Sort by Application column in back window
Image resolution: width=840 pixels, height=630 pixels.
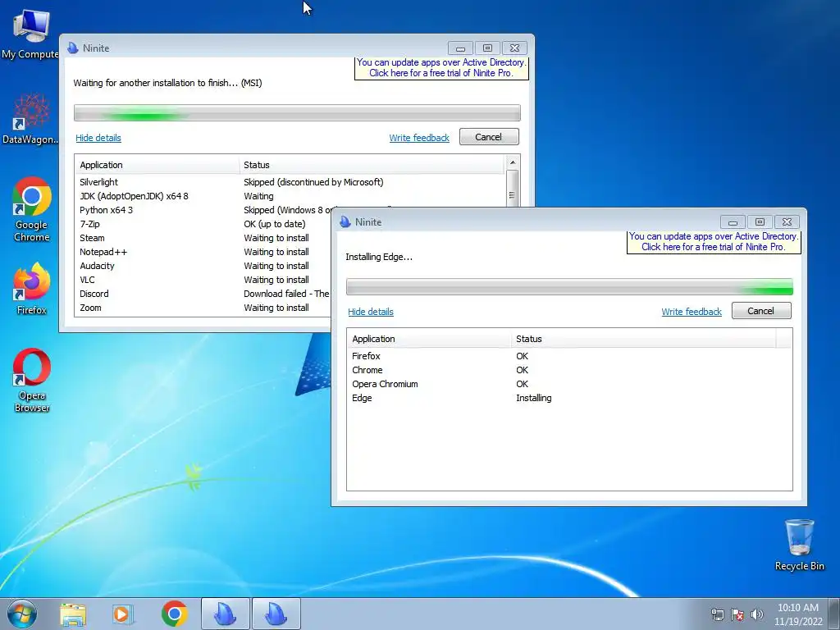click(x=157, y=165)
